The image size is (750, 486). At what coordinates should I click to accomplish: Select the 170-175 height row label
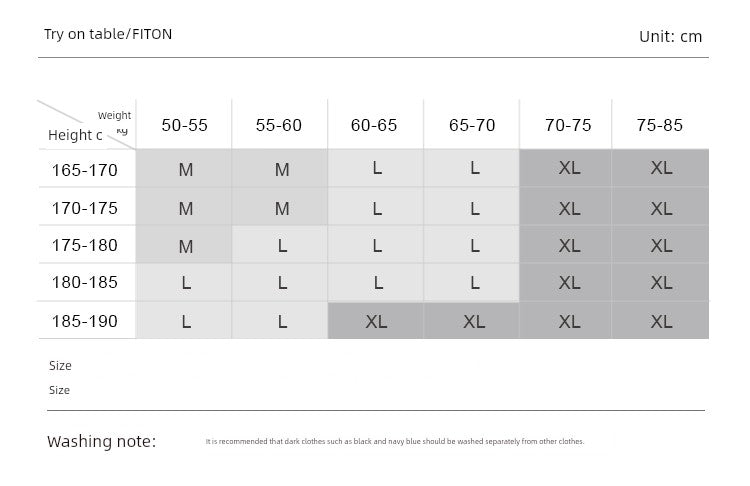pyautogui.click(x=85, y=208)
